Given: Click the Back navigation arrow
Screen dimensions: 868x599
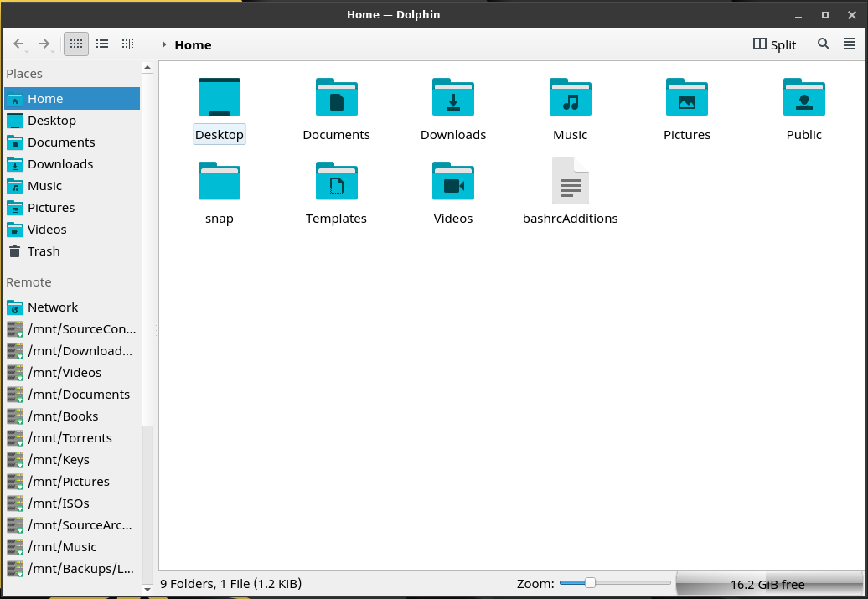Looking at the screenshot, I should click(x=18, y=44).
